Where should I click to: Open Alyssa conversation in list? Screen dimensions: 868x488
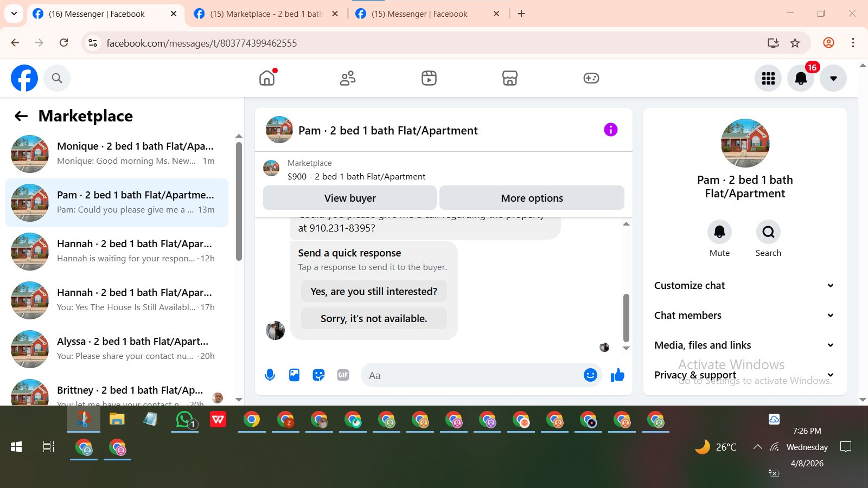pyautogui.click(x=117, y=349)
